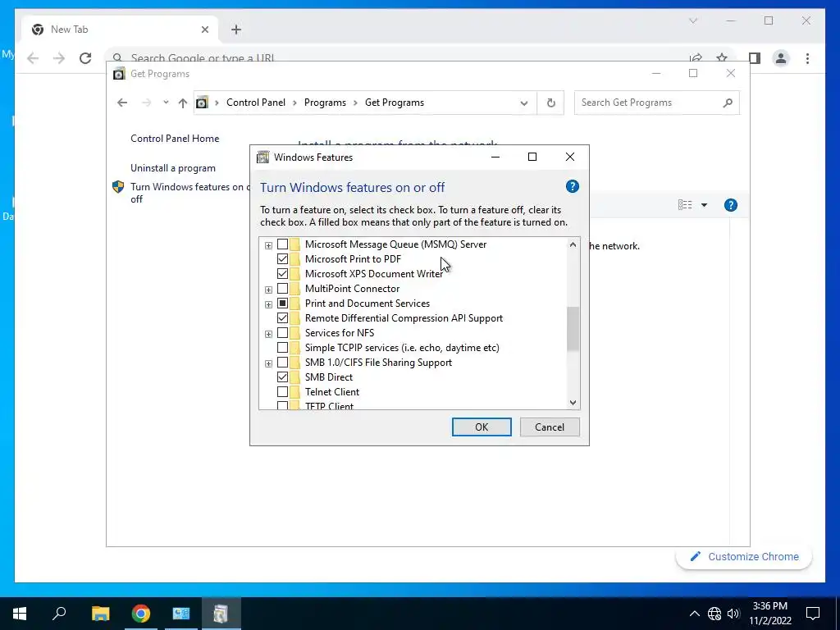Click the Get Programs window help icon

730,205
